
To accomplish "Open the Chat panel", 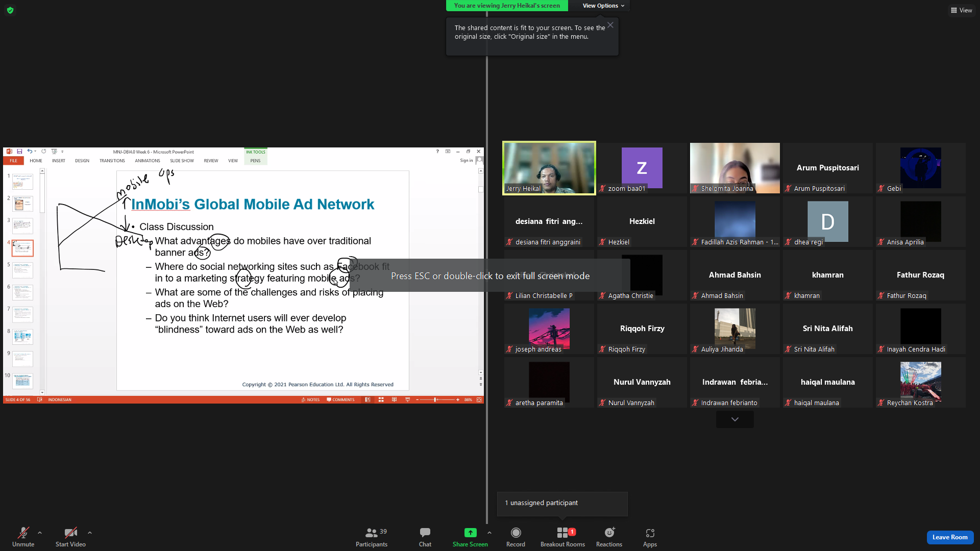I will (x=425, y=537).
